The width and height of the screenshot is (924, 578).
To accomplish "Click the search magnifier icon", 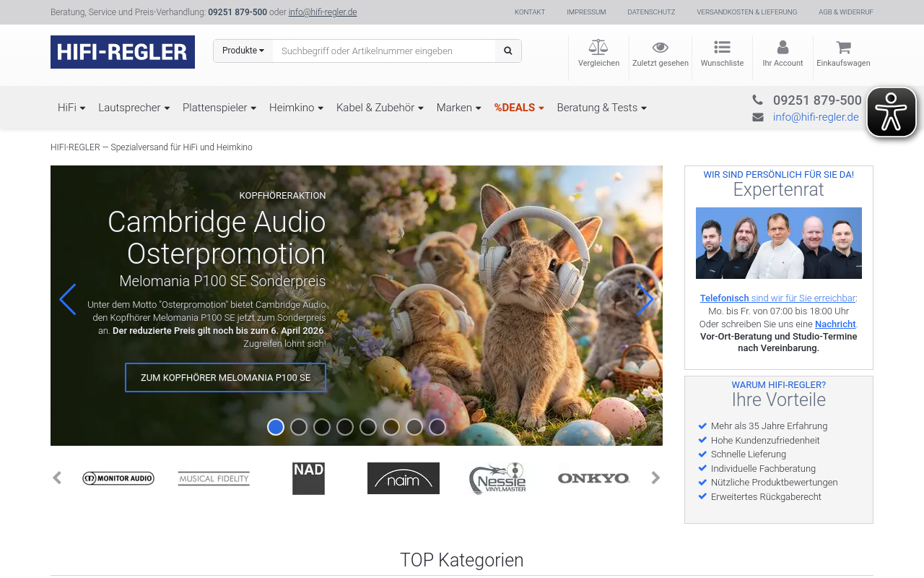I will point(508,51).
